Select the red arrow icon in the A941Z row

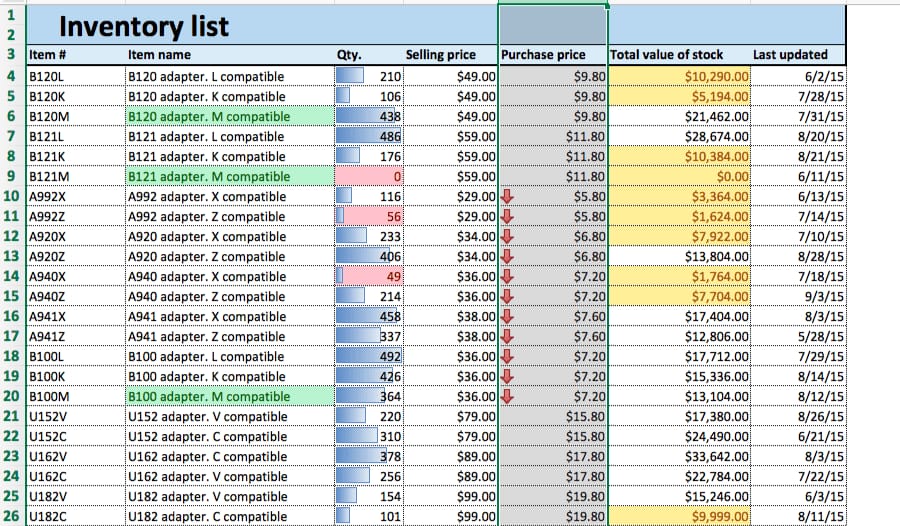coord(507,337)
